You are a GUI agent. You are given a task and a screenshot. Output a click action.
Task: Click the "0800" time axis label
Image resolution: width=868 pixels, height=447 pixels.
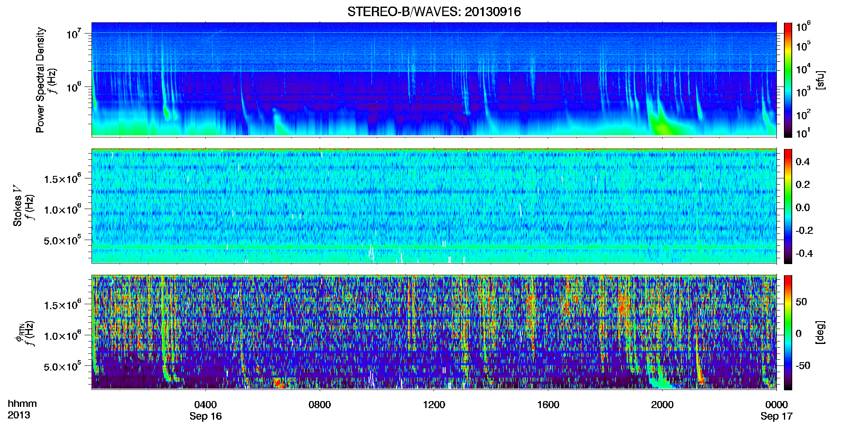coord(320,405)
